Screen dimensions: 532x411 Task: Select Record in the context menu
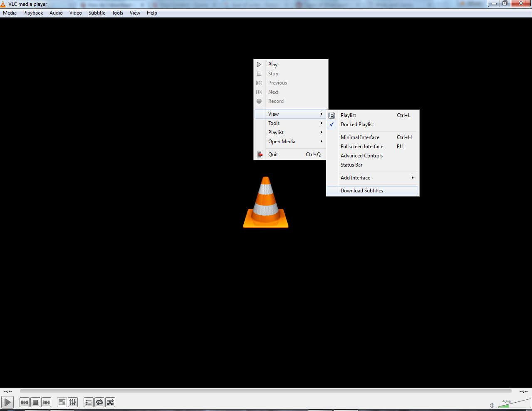coord(290,101)
